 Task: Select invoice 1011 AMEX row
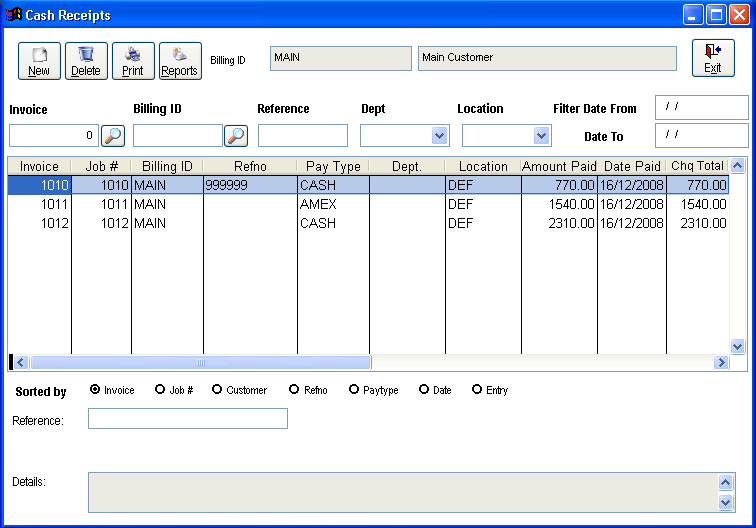click(x=330, y=204)
